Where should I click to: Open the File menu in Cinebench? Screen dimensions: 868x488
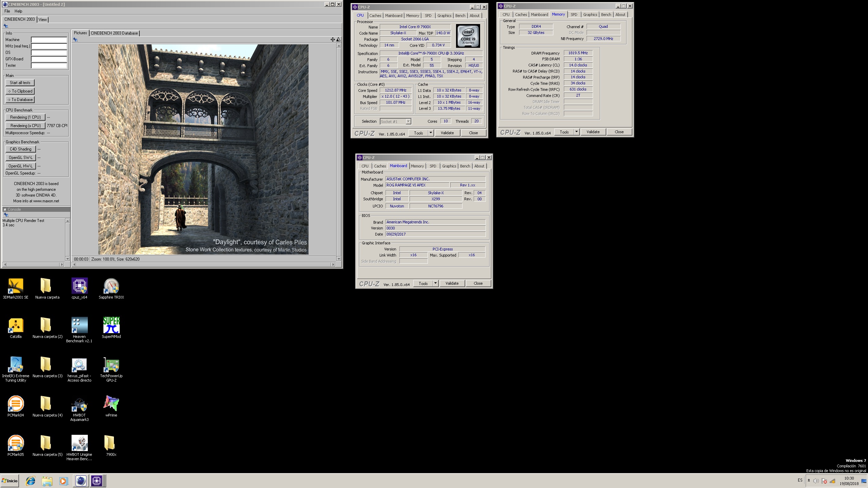[x=7, y=11]
